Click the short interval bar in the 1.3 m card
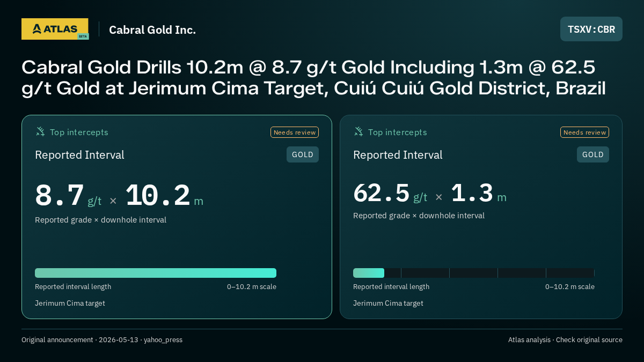This screenshot has width=644, height=362. (x=369, y=273)
